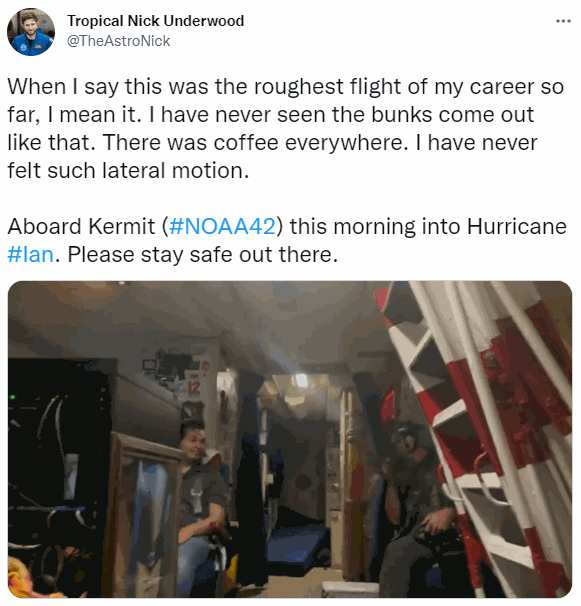Image resolution: width=581 pixels, height=606 pixels.
Task: Click the number 12 sign in the video
Action: click(194, 387)
